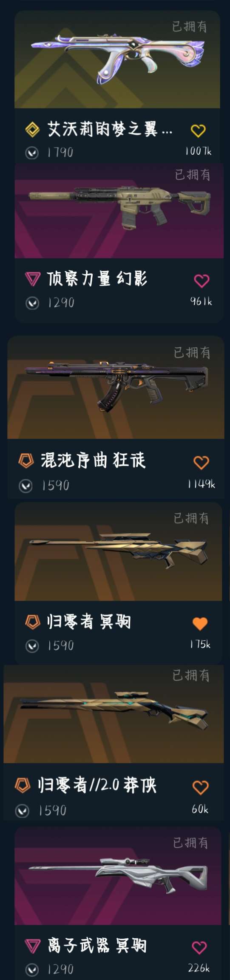Favorite the 艾沃莉的梦之翼 skin with heart
This screenshot has height=980, width=230.
click(x=198, y=131)
